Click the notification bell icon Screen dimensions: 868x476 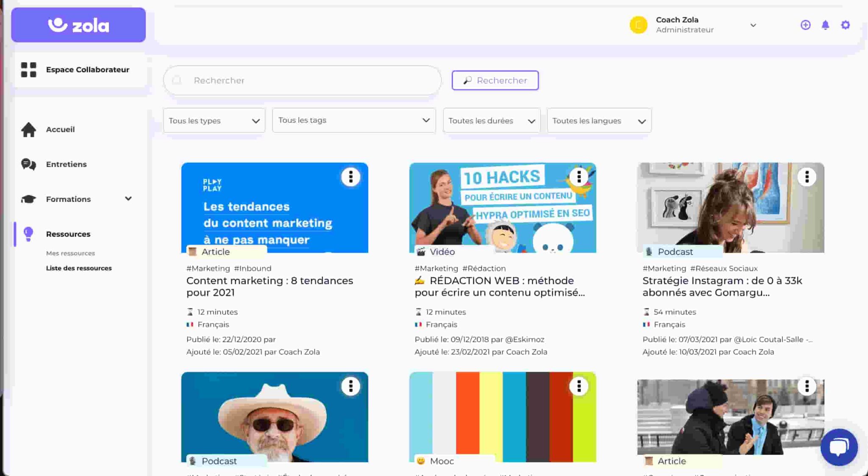825,25
